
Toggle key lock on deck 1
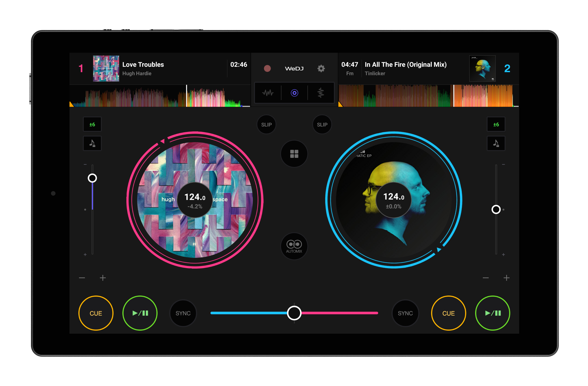tap(92, 143)
